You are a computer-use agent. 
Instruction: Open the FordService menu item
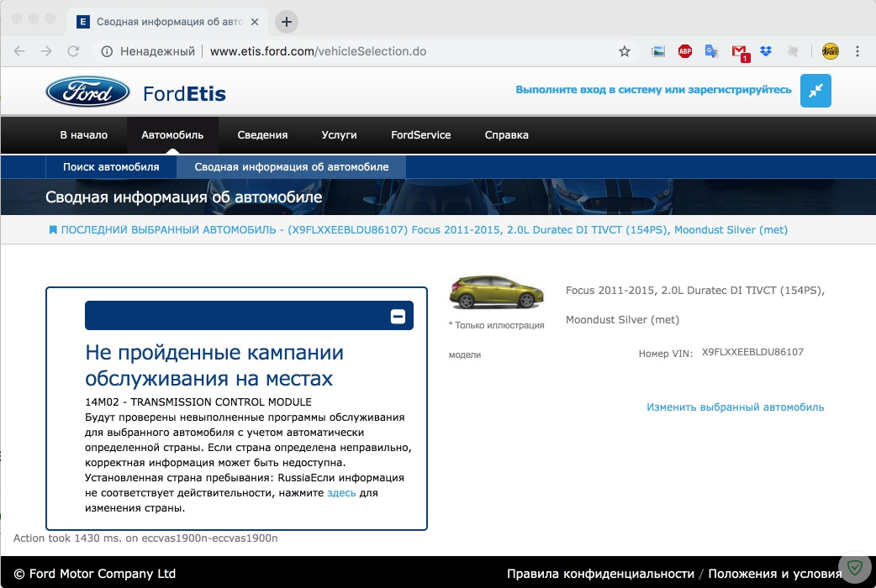[x=420, y=135]
